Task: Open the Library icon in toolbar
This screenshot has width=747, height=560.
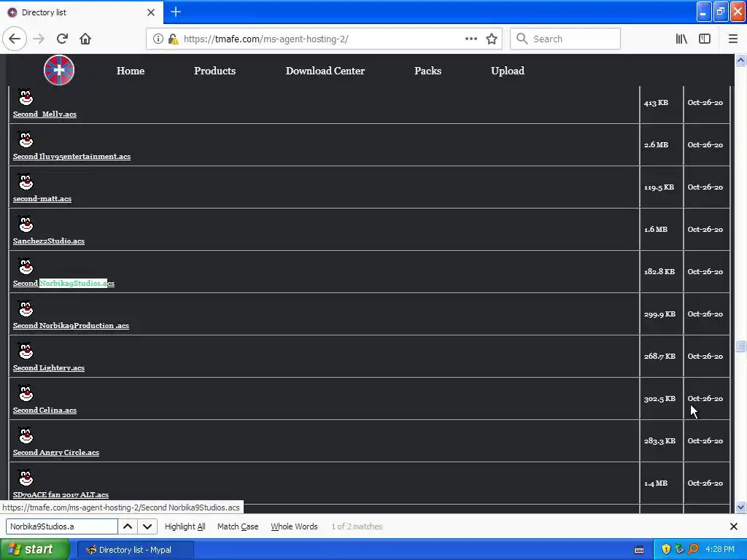Action: [681, 39]
